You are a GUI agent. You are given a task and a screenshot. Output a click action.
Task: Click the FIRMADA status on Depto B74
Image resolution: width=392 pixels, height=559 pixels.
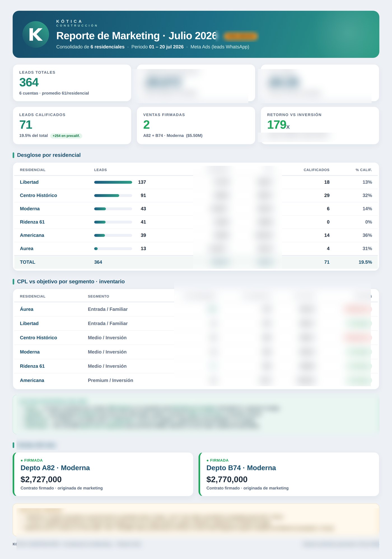tap(218, 460)
